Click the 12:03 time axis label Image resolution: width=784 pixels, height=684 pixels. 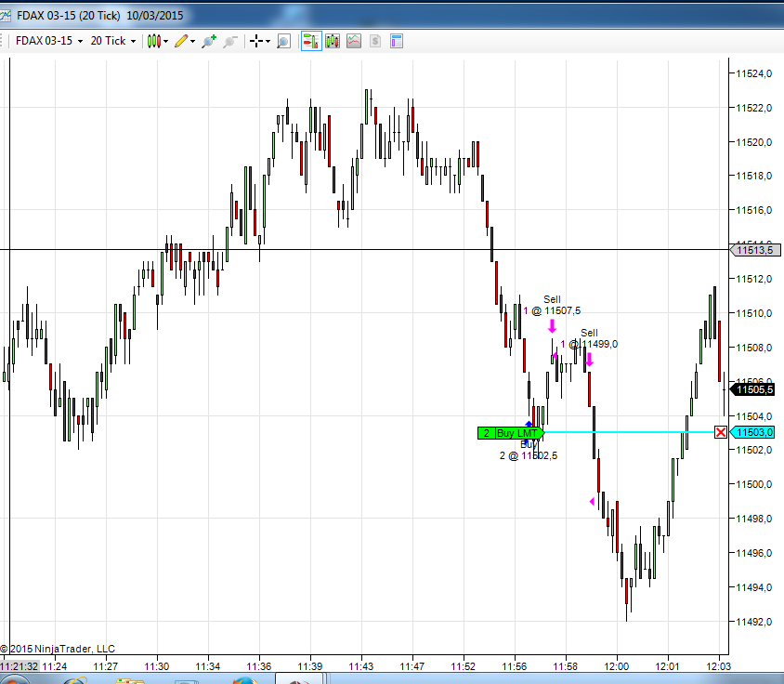(x=718, y=666)
